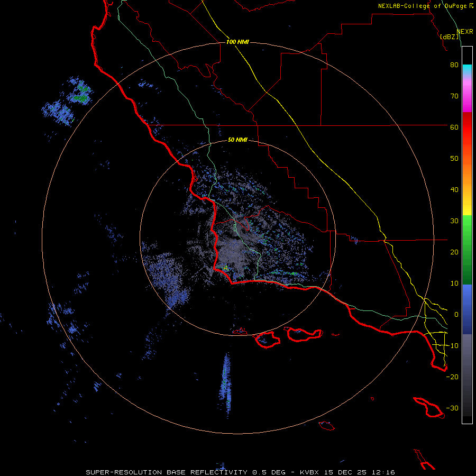Image resolution: width=476 pixels, height=476 pixels.
Task: Click the Super-Resolution Base Reflectivity caption
Action: [x=240, y=472]
